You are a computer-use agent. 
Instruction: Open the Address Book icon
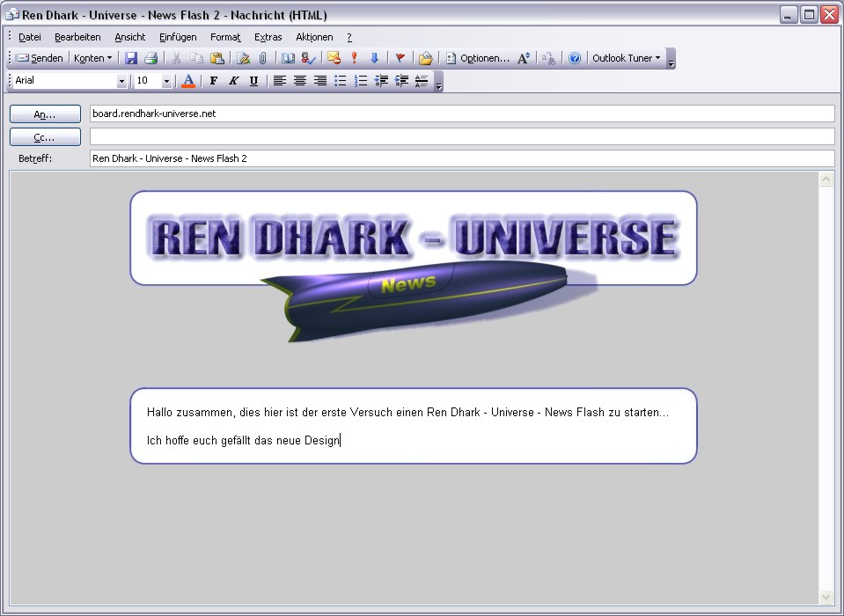pos(287,58)
